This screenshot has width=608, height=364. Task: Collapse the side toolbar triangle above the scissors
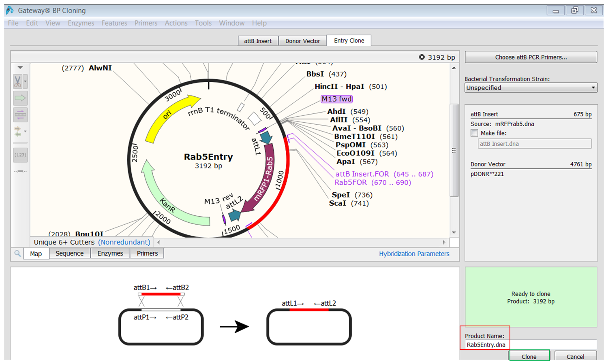click(20, 68)
